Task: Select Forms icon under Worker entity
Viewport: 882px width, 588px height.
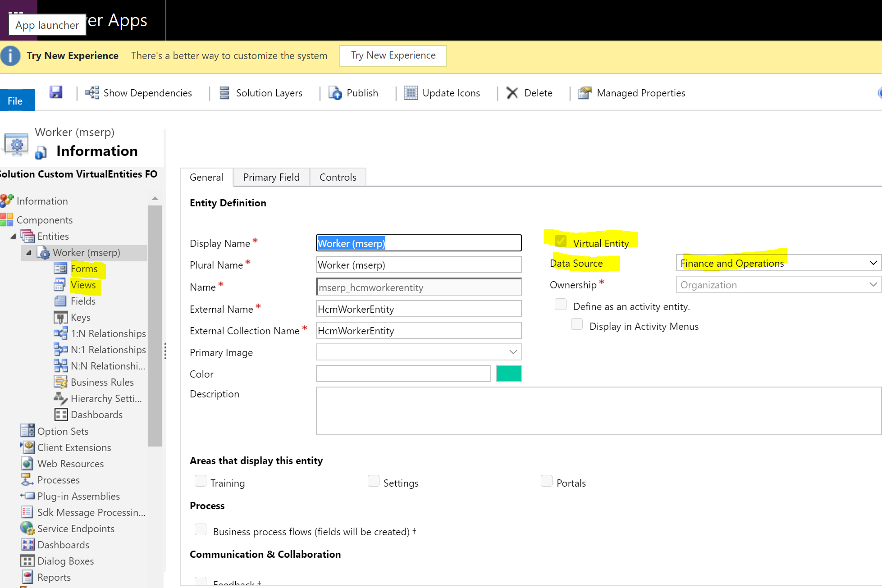Action: [60, 269]
